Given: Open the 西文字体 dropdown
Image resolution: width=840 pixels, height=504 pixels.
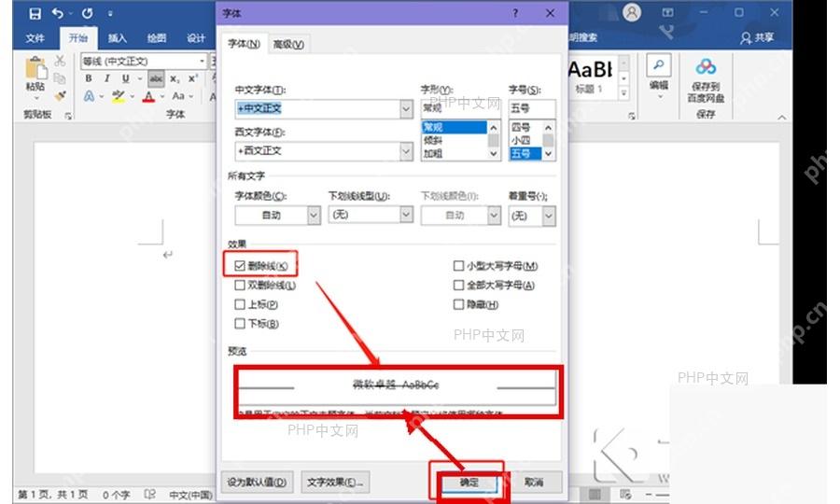Looking at the screenshot, I should tap(406, 151).
